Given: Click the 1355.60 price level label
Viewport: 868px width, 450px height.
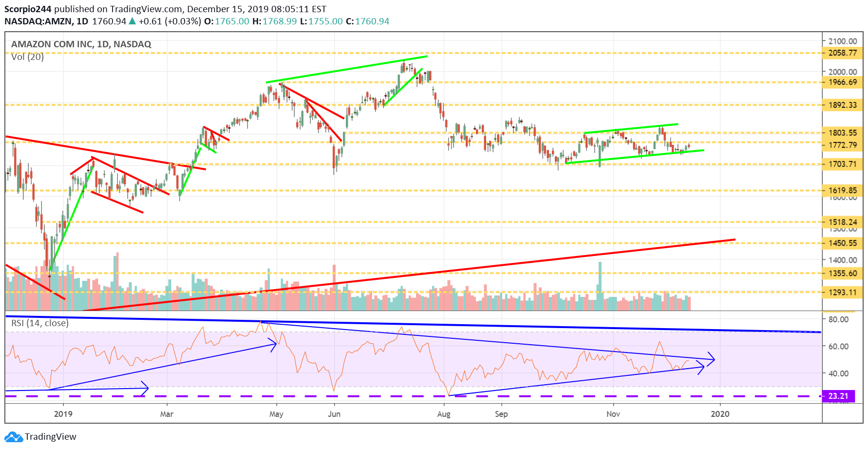Looking at the screenshot, I should click(x=843, y=274).
